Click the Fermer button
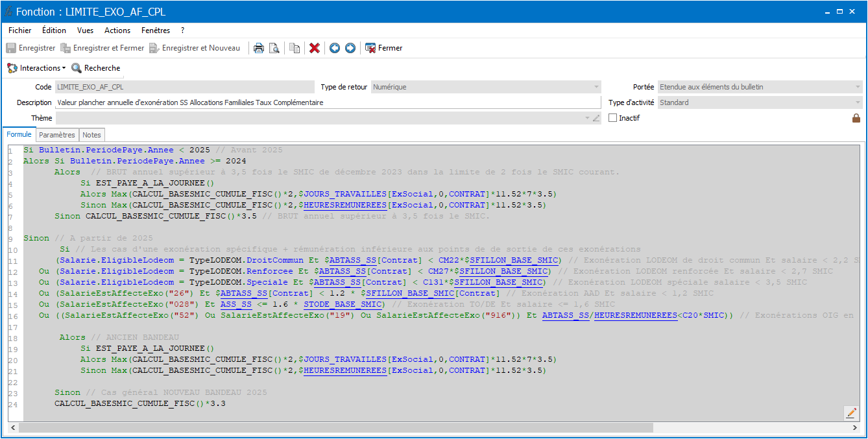The height and width of the screenshot is (439, 868). tap(383, 48)
